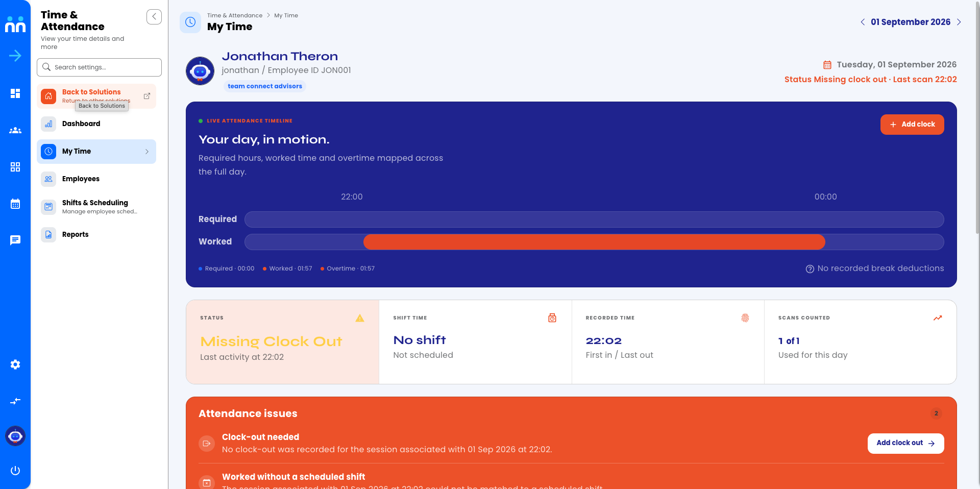Click the external link icon beside Back to Solutions

pos(147,96)
